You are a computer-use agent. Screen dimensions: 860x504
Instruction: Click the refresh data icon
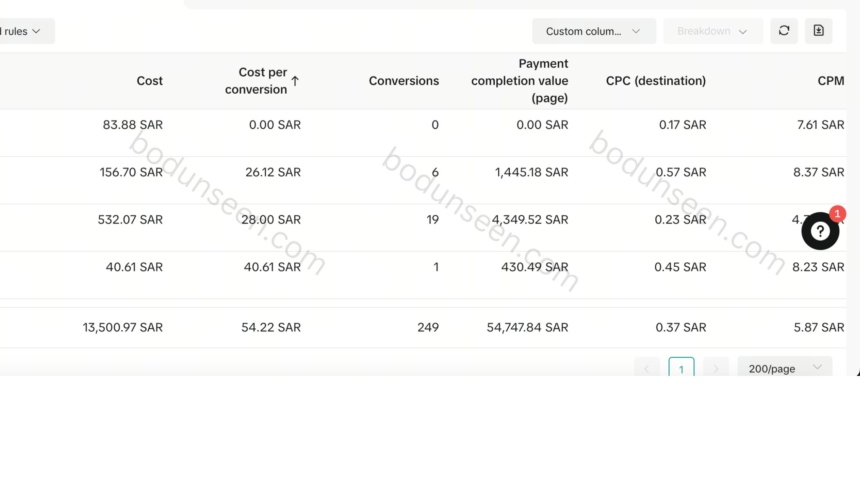point(784,31)
